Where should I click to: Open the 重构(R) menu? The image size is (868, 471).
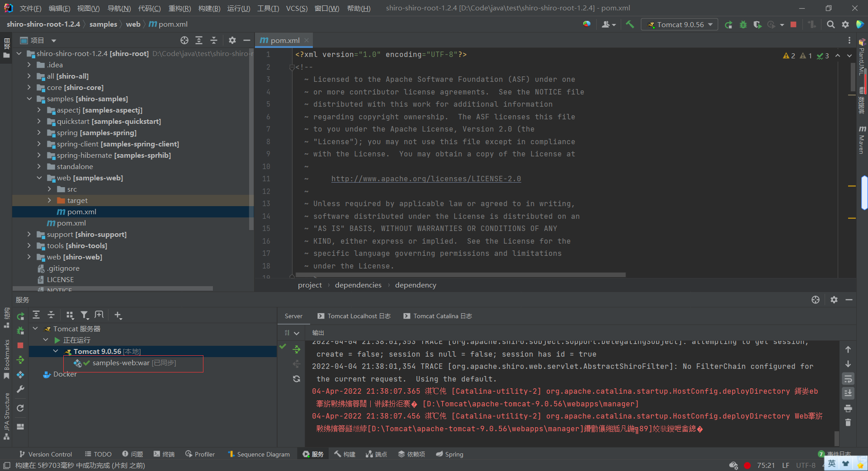[179, 9]
